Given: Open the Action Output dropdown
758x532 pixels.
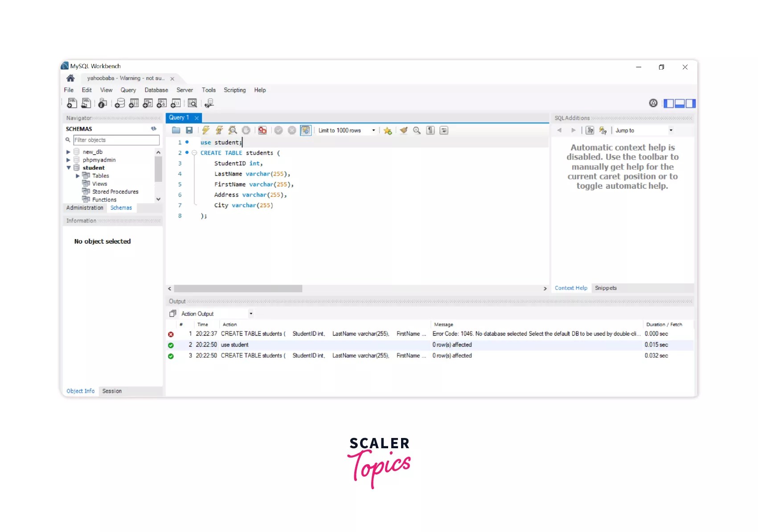Looking at the screenshot, I should click(x=250, y=313).
